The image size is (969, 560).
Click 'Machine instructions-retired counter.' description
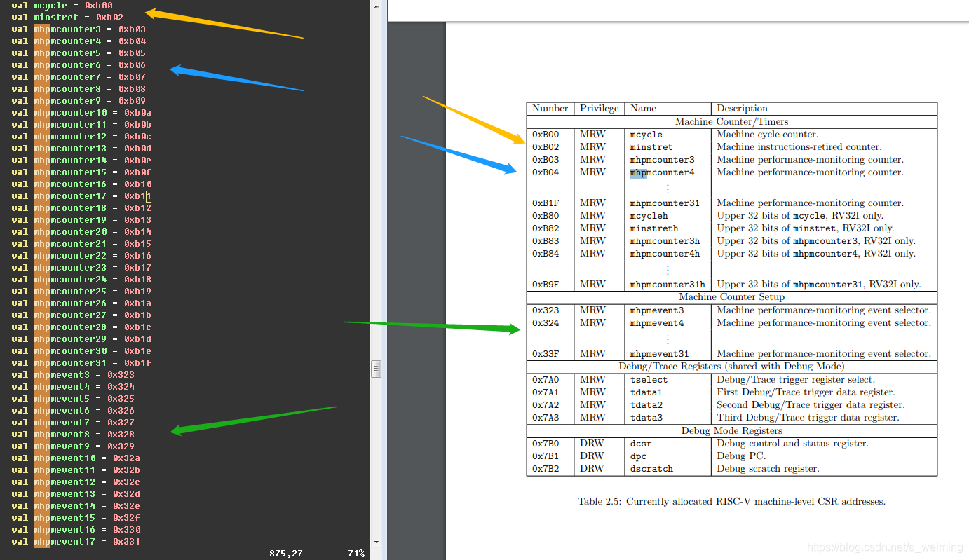(799, 147)
